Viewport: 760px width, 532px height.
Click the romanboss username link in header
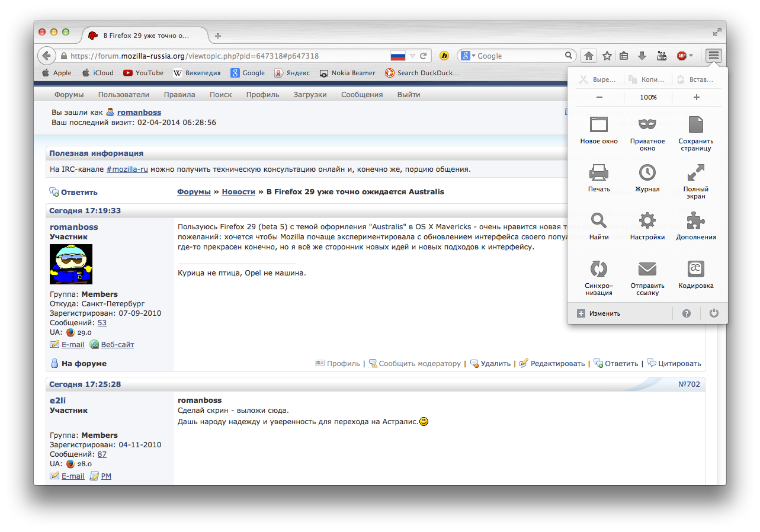click(x=139, y=112)
